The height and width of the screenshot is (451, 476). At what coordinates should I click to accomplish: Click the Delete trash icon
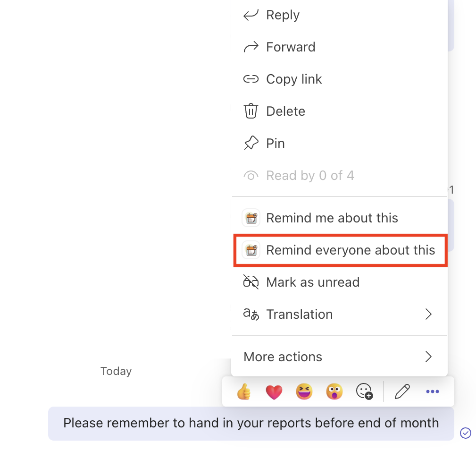click(x=251, y=111)
